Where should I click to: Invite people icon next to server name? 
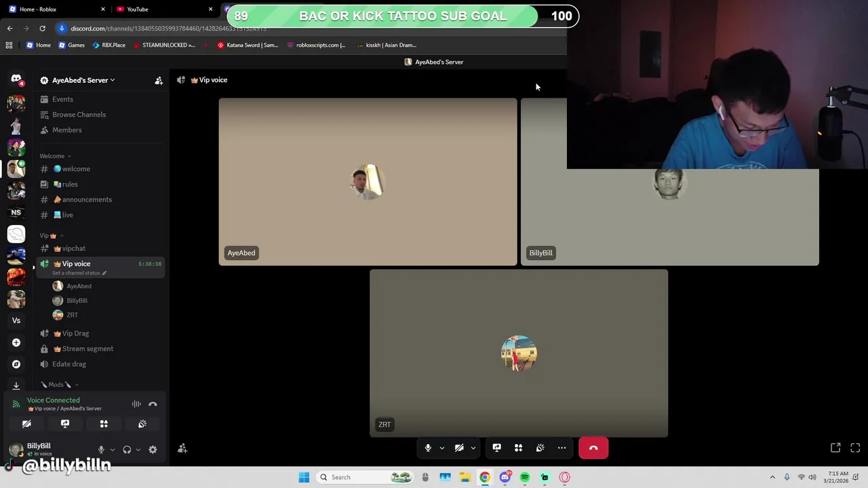click(x=159, y=81)
